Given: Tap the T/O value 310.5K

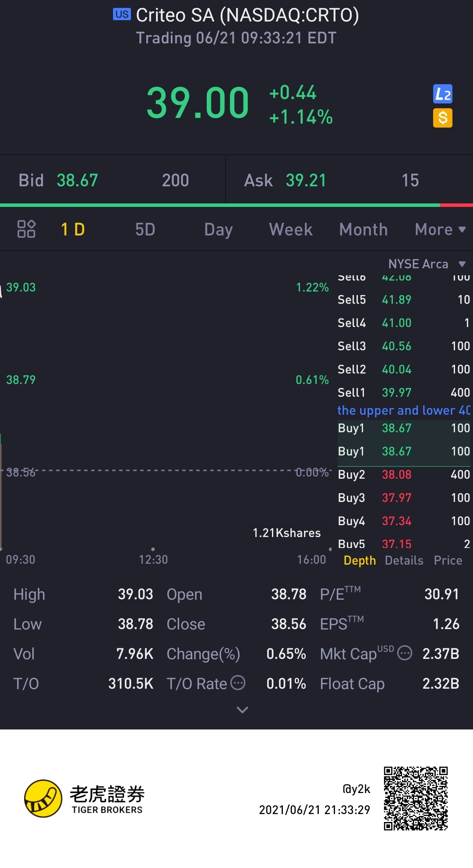Looking at the screenshot, I should (x=131, y=683).
